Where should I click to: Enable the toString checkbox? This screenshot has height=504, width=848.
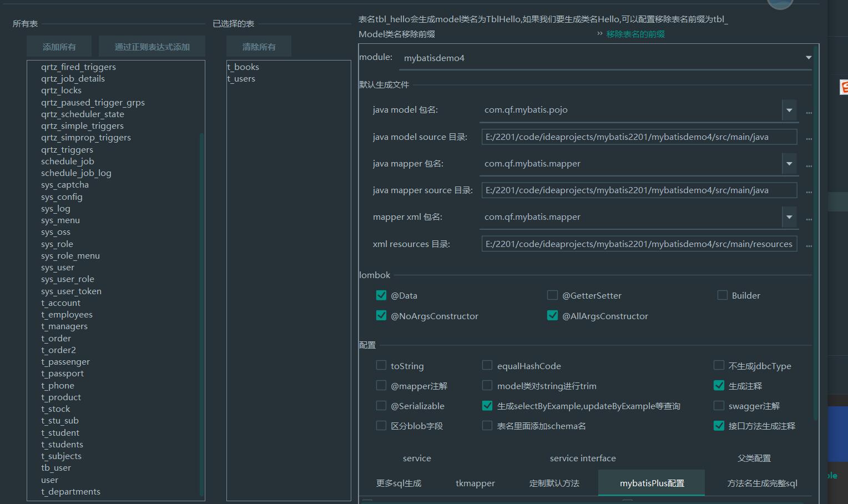pyautogui.click(x=381, y=365)
